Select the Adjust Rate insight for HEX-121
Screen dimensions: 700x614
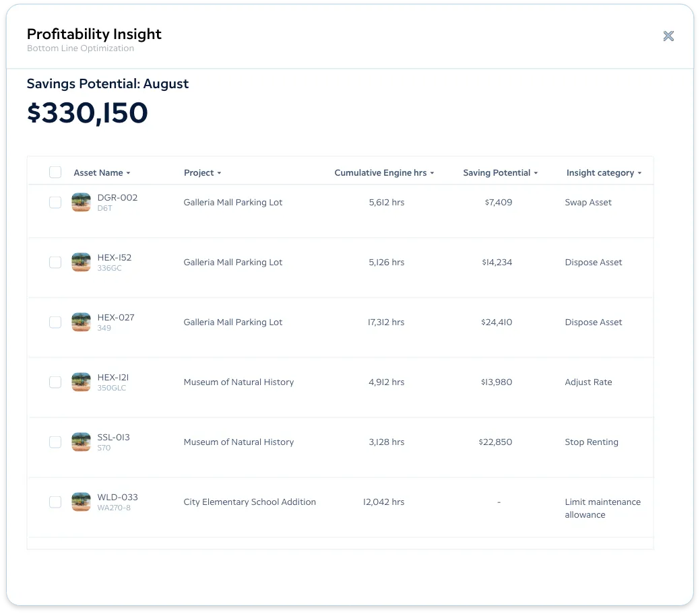point(588,382)
